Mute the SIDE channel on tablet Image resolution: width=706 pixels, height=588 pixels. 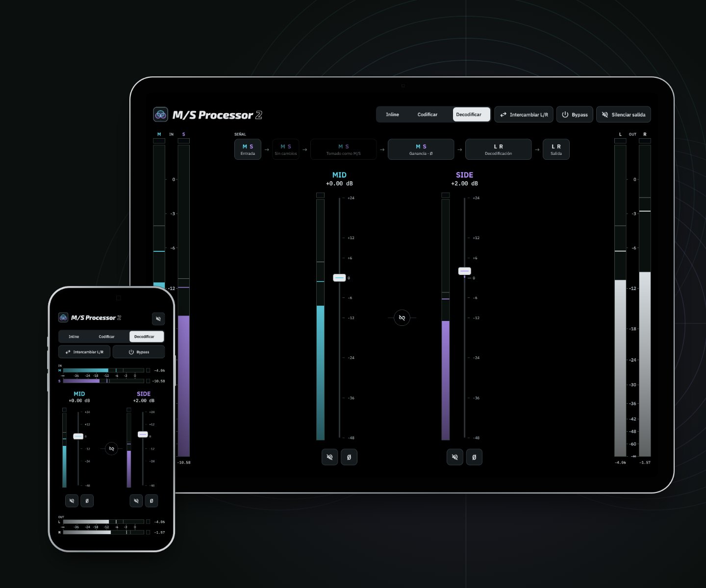pyautogui.click(x=455, y=457)
